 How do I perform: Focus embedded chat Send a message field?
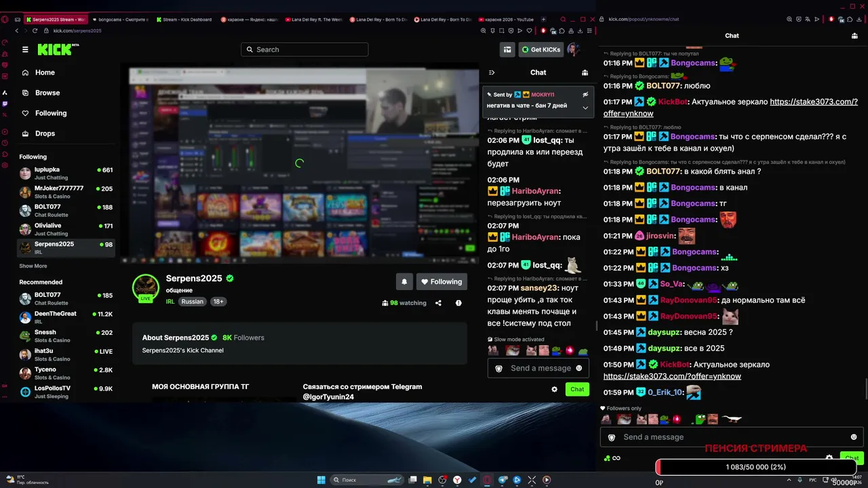pyautogui.click(x=538, y=368)
